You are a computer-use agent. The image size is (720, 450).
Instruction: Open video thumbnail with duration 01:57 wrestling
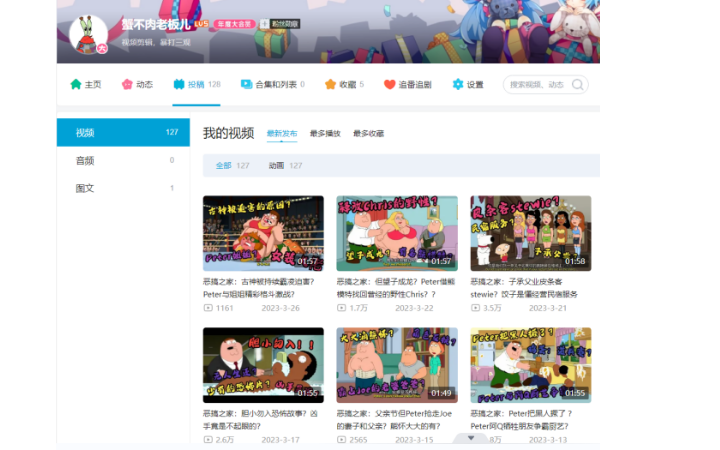click(263, 233)
